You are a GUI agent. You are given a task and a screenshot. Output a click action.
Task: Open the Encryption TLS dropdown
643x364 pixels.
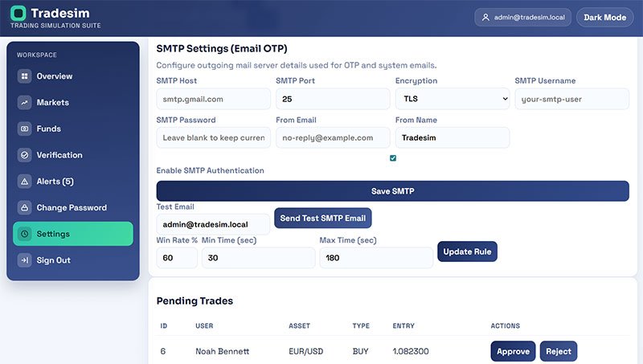[453, 99]
